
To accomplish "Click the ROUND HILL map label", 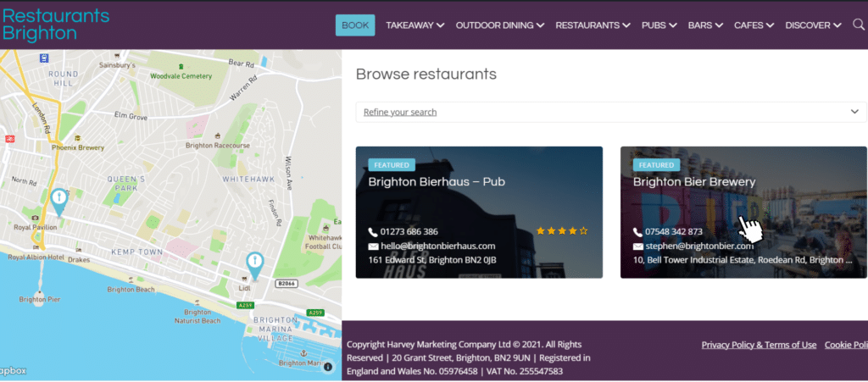I will coord(63,78).
